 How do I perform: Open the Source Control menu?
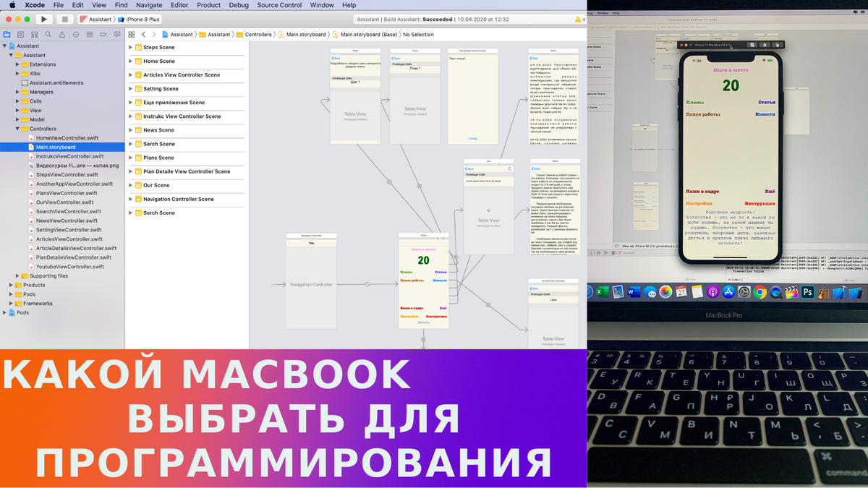click(279, 4)
